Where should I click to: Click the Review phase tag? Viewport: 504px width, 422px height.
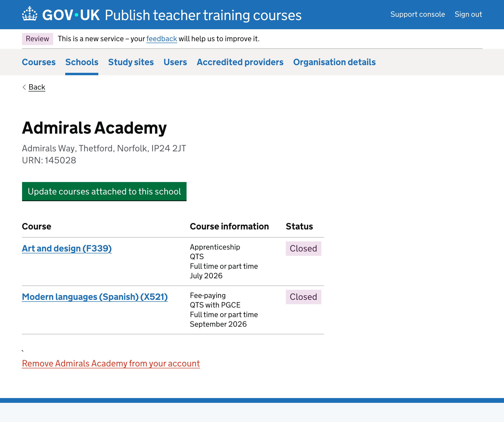(x=37, y=39)
